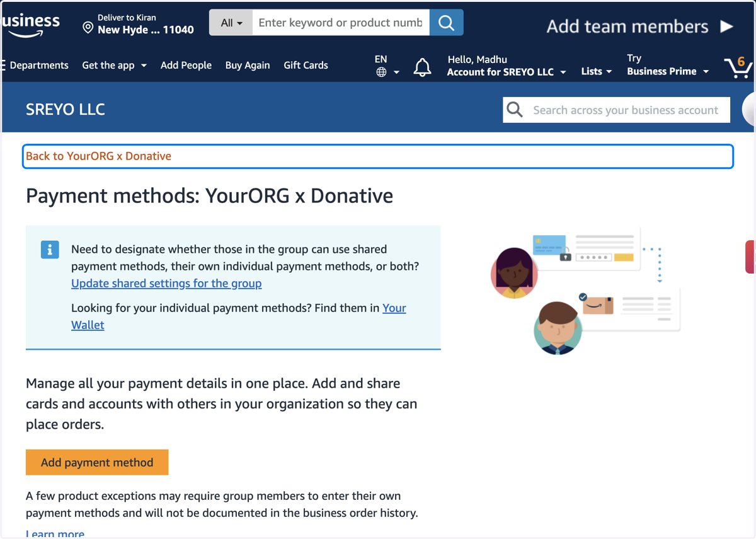Click the SREYO LLC heading
This screenshot has height=539, width=756.
click(x=66, y=109)
